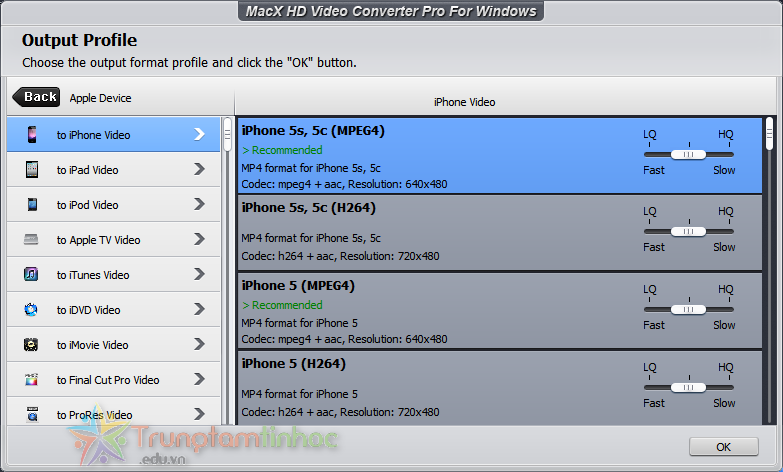Click the iPad icon in the sidebar
This screenshot has width=783, height=472.
(x=32, y=169)
